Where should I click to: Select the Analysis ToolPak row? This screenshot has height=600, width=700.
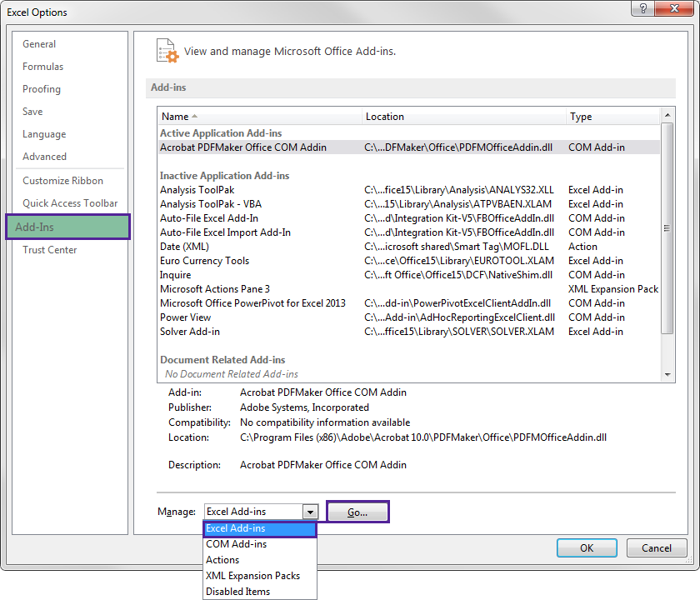[409, 190]
